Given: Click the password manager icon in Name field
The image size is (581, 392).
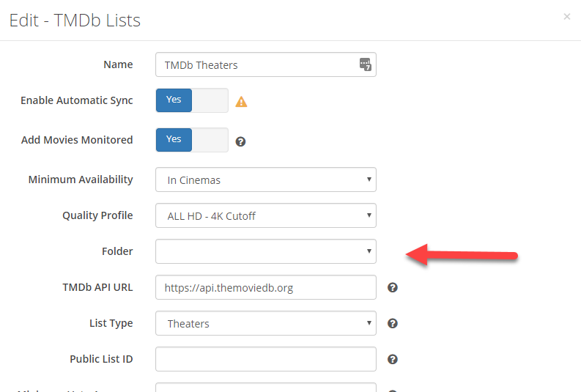Looking at the screenshot, I should 366,64.
